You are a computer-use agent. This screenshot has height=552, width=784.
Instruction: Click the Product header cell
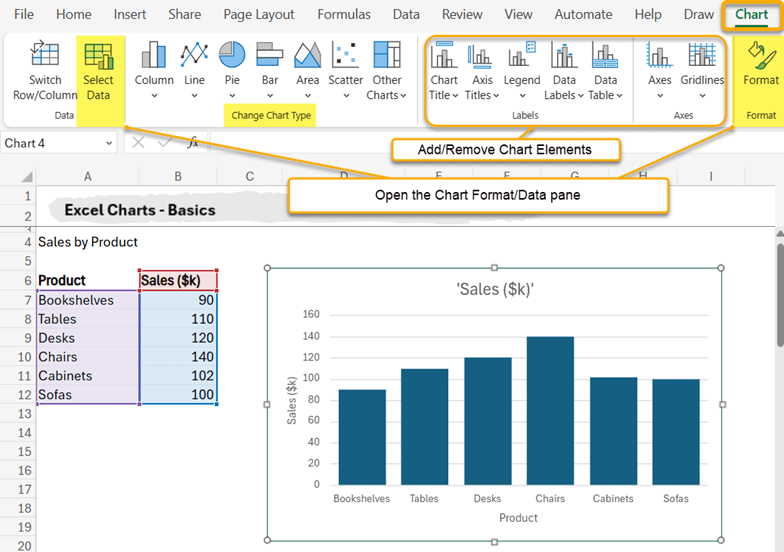coord(88,280)
